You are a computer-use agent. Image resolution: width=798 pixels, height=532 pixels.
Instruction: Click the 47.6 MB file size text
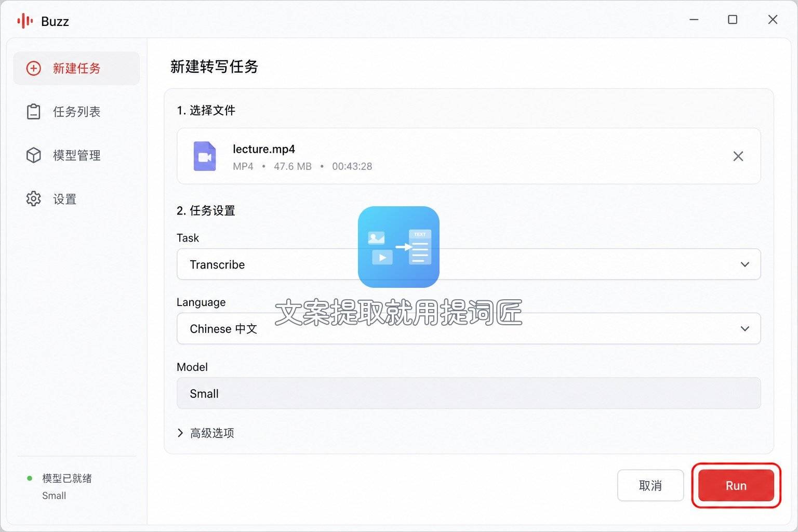coord(292,166)
